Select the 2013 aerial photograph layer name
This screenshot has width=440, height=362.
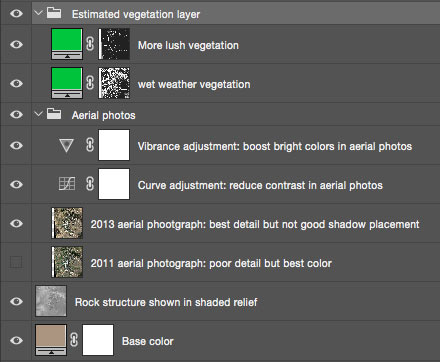click(255, 224)
